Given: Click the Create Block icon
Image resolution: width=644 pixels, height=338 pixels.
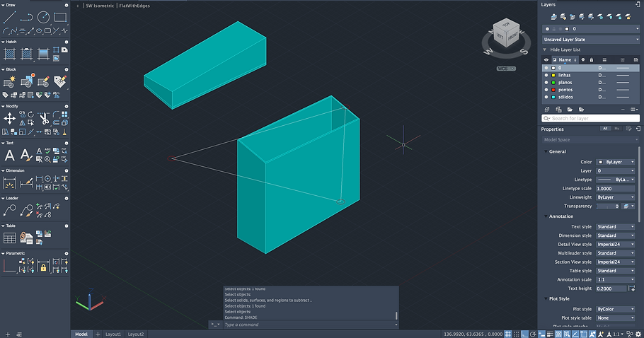Looking at the screenshot, I should tap(9, 81).
